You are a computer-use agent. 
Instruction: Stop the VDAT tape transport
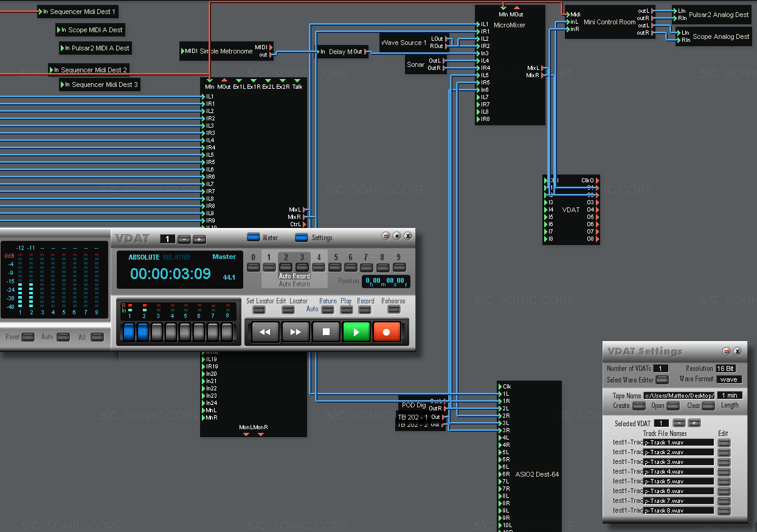point(326,332)
